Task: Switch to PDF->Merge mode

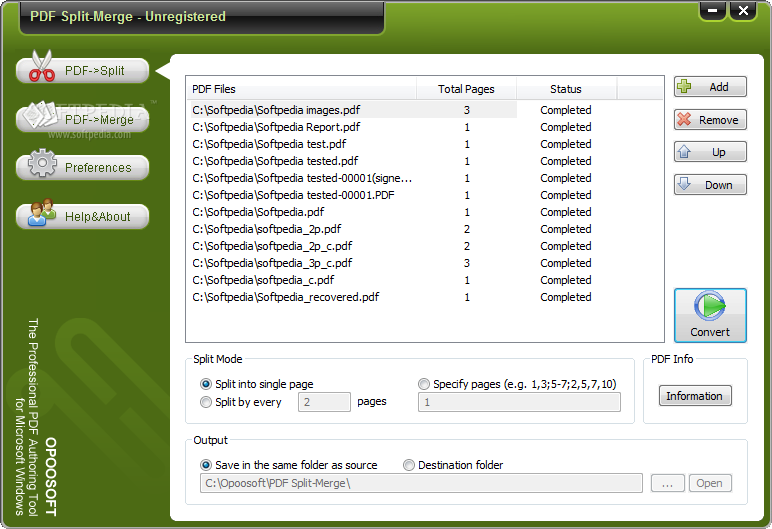Action: tap(82, 119)
